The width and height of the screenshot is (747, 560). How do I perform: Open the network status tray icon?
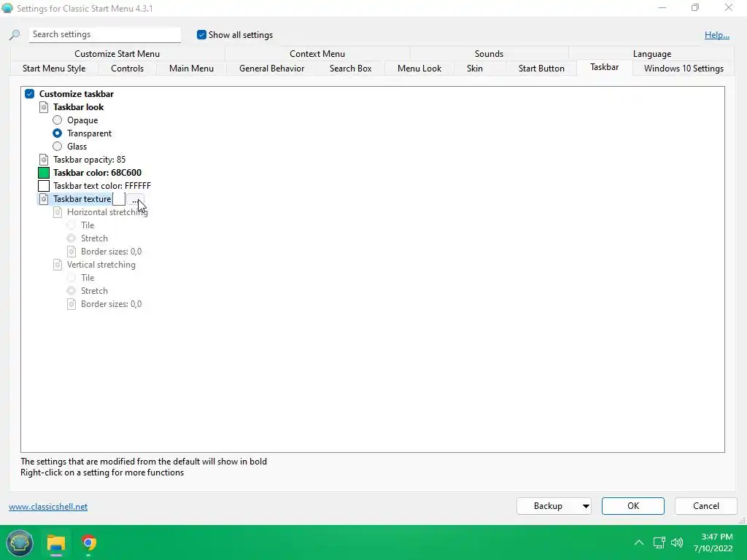(659, 542)
